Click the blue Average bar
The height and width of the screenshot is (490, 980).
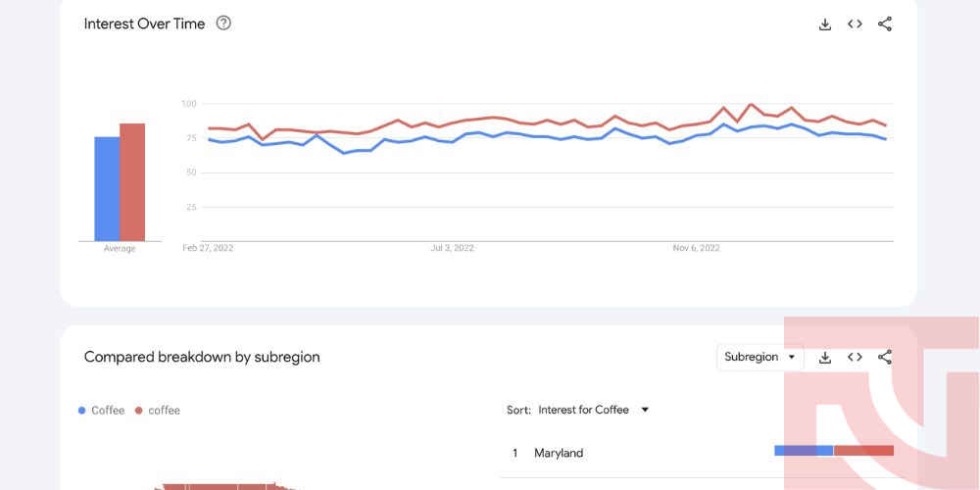pos(107,189)
